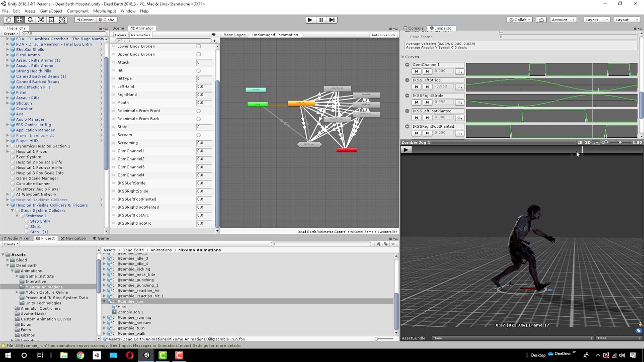Click the Auto Live Link button
The image size is (644, 362).
(x=383, y=35)
